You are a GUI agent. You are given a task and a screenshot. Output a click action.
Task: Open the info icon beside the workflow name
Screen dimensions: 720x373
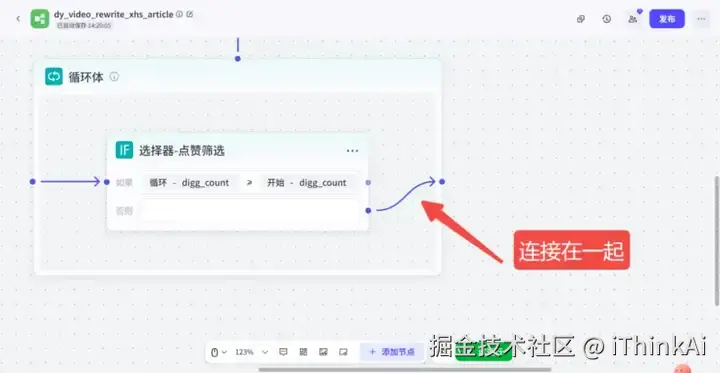(180, 14)
